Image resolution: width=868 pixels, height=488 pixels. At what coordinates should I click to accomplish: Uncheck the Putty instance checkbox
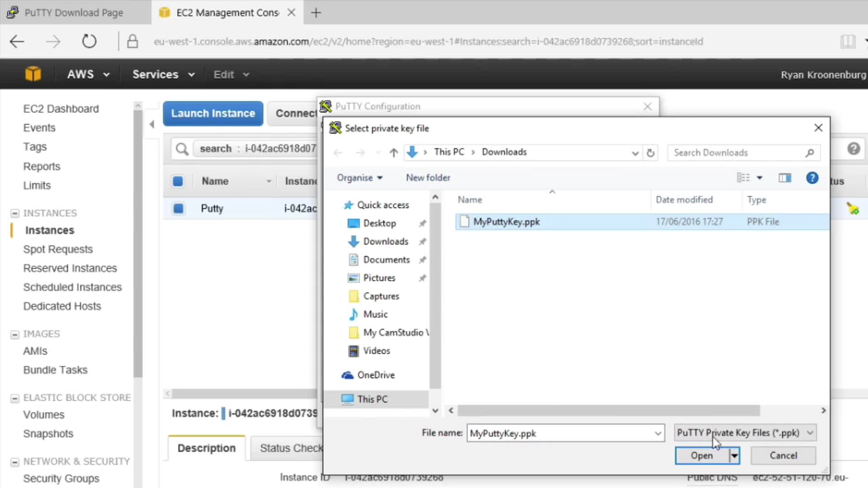178,208
